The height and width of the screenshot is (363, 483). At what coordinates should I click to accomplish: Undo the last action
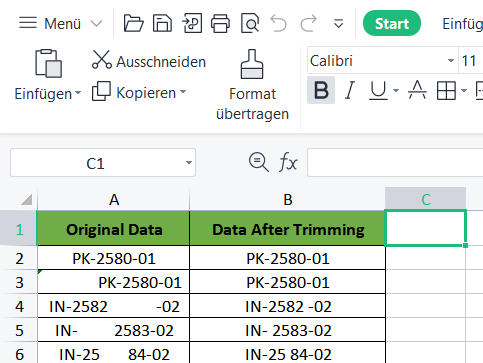point(278,23)
